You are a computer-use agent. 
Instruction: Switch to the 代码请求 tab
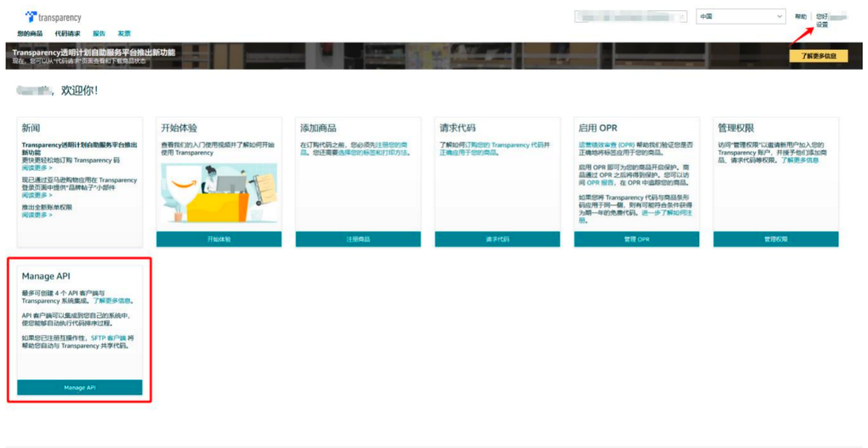pyautogui.click(x=67, y=34)
